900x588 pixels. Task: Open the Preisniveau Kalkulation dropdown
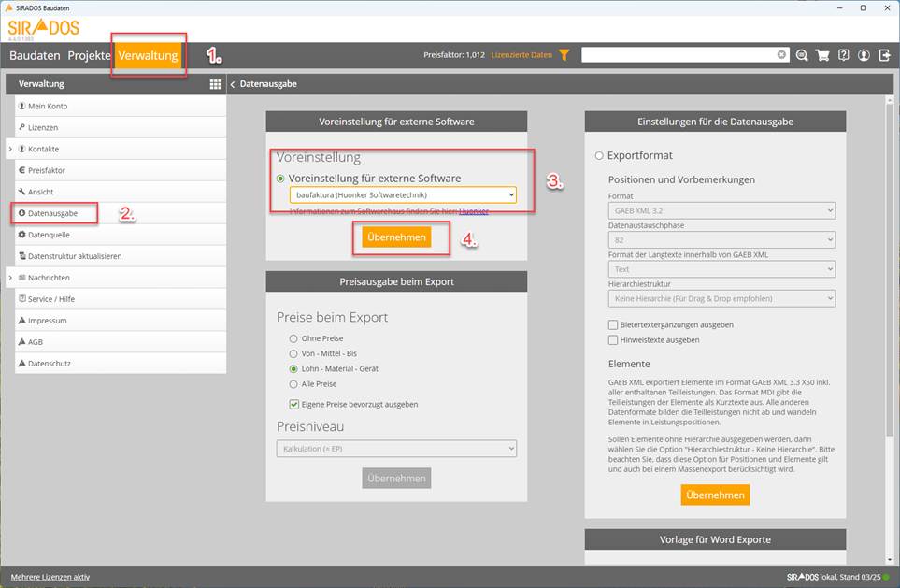(396, 449)
